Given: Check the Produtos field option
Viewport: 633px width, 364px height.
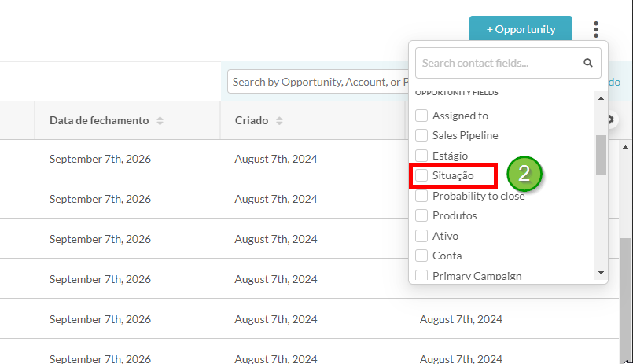Looking at the screenshot, I should pos(421,215).
